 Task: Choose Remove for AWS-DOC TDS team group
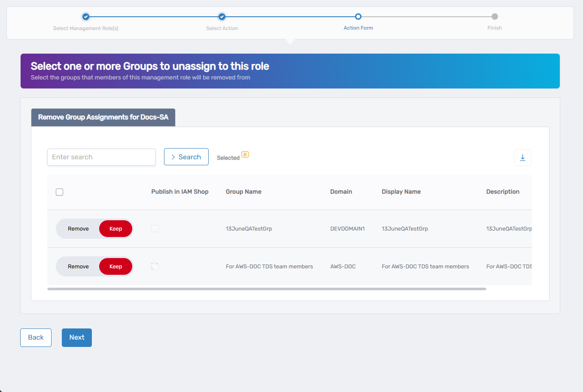click(78, 267)
